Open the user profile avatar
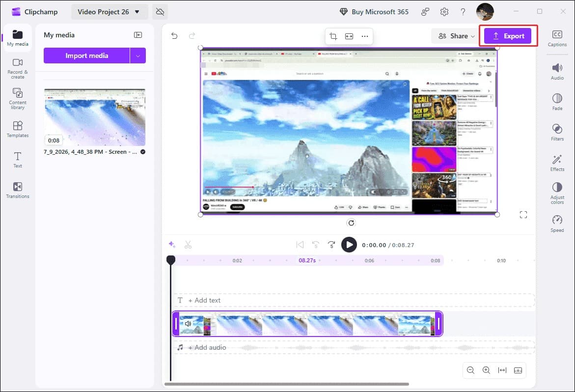The width and height of the screenshot is (575, 392). 485,12
